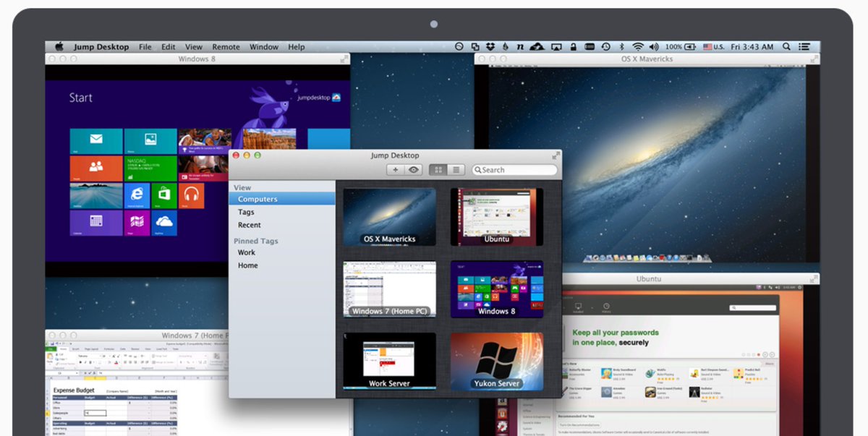Open the Edit menu

[169, 47]
